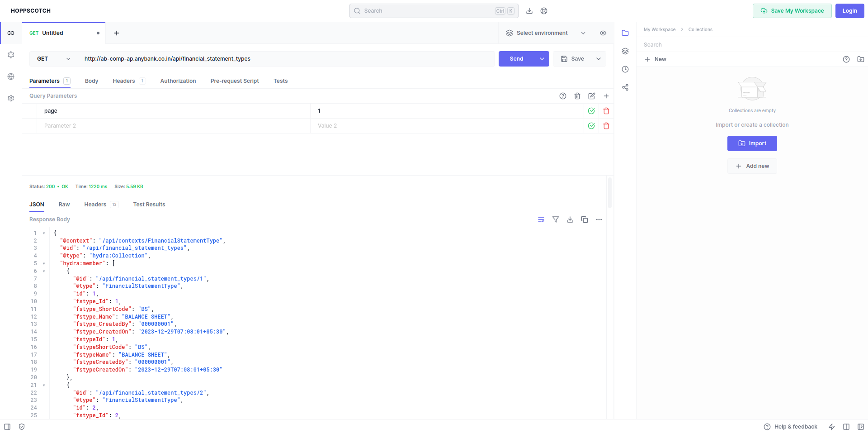The height and width of the screenshot is (434, 868).
Task: Open the History panel on the right sidebar
Action: (x=625, y=69)
